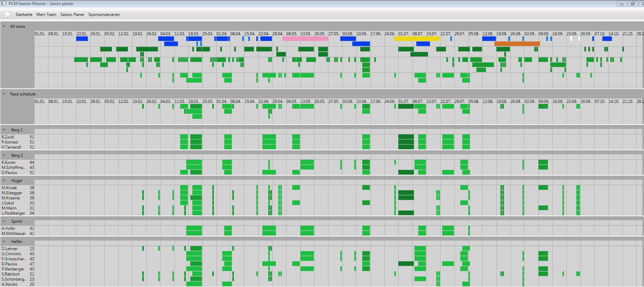The width and height of the screenshot is (644, 287).
Task: Collapse the Helfer rider group
Action: point(4,241)
